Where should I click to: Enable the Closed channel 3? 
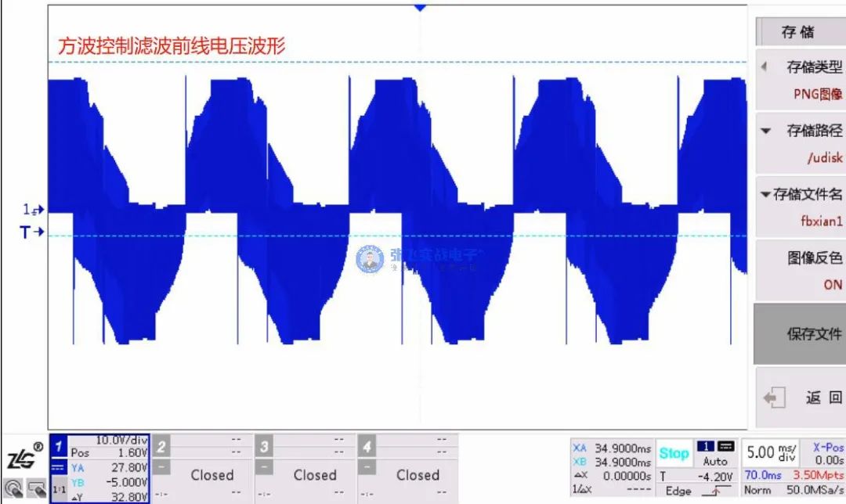pyautogui.click(x=315, y=475)
